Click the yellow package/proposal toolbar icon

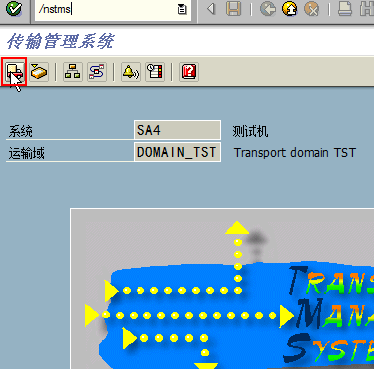(x=39, y=71)
